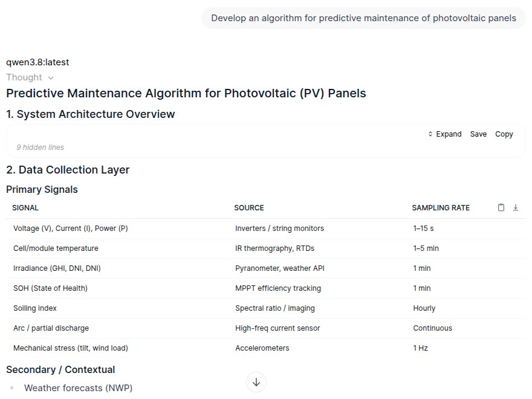Viewport: 532px width, 399px height.
Task: Sort by the SAMPLING RATE column header
Action: coord(441,207)
